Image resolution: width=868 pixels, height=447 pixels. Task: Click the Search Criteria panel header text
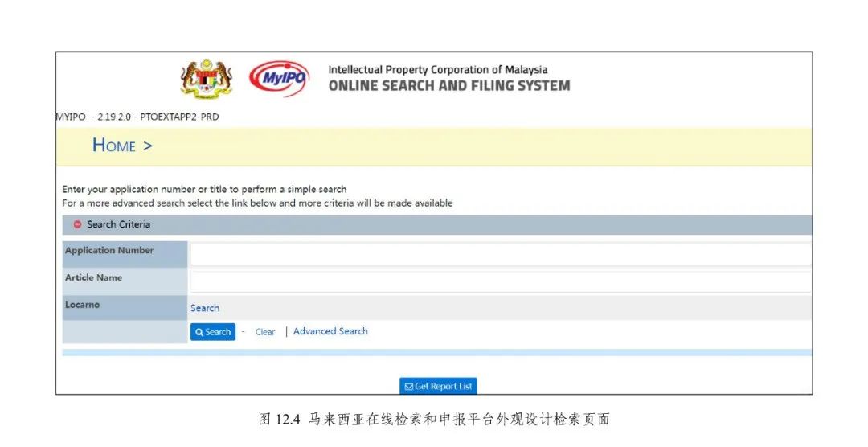tap(118, 225)
